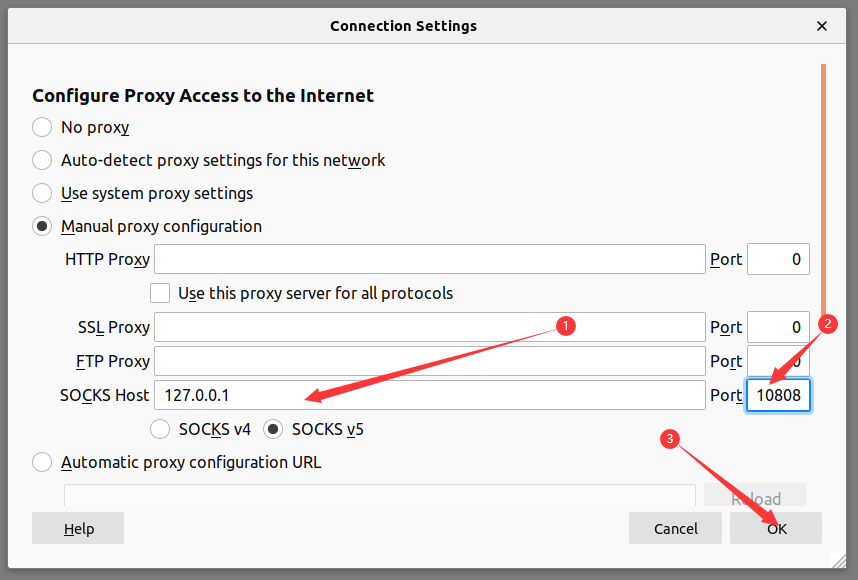Click the HTTP Proxy address field
Screen dimensions: 858x580
430,259
